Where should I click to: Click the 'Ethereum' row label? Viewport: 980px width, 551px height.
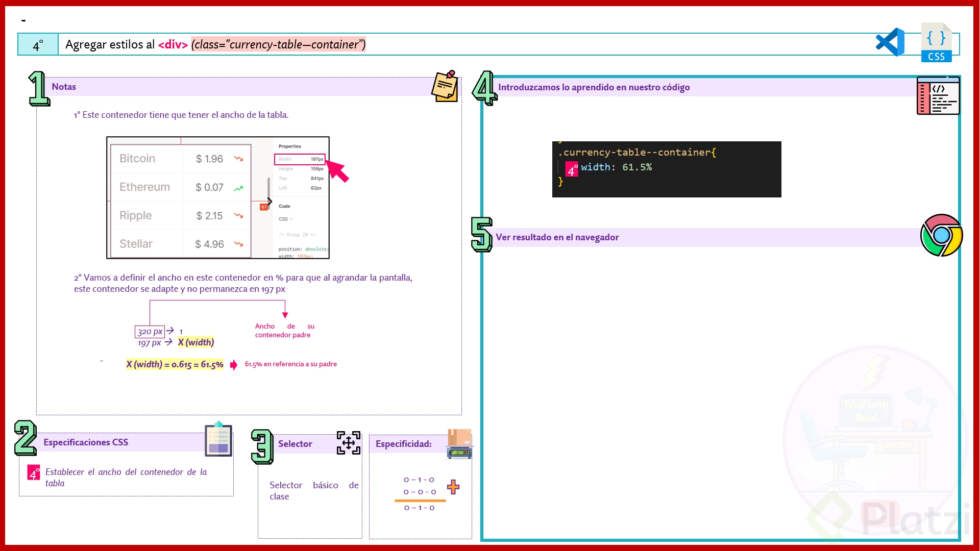144,187
